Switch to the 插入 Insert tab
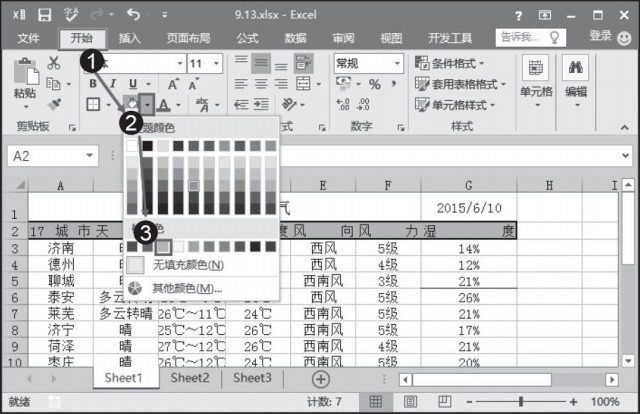Image resolution: width=640 pixels, height=414 pixels. [129, 38]
